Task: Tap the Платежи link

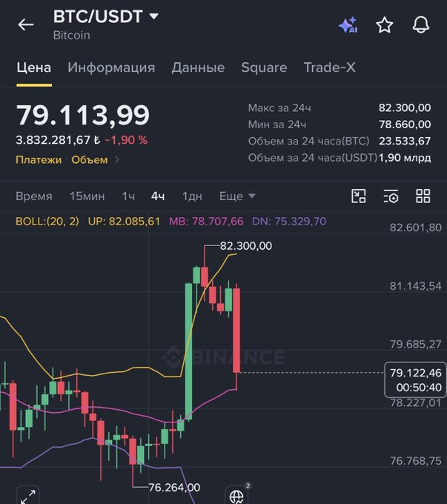Action: pyautogui.click(x=39, y=160)
